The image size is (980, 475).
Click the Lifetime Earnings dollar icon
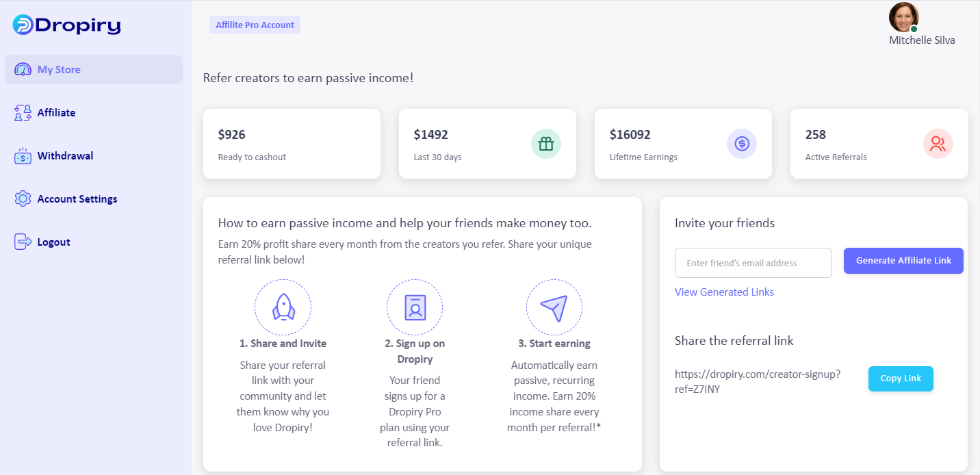(741, 144)
